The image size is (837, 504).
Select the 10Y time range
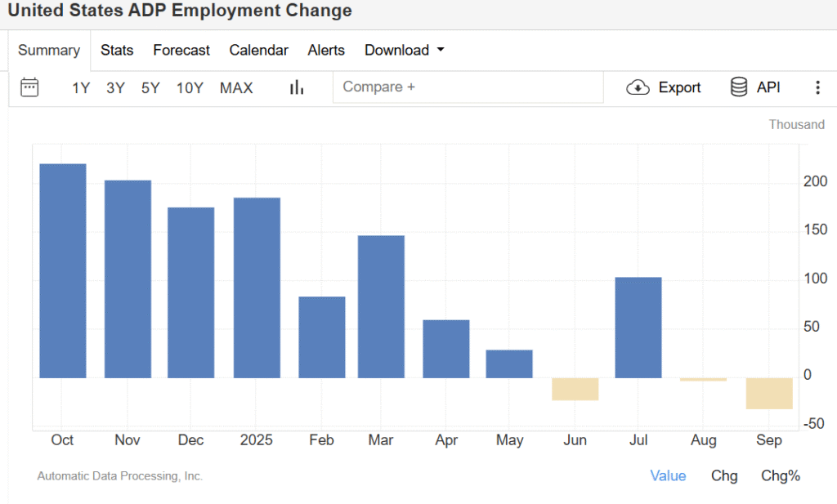pos(190,88)
